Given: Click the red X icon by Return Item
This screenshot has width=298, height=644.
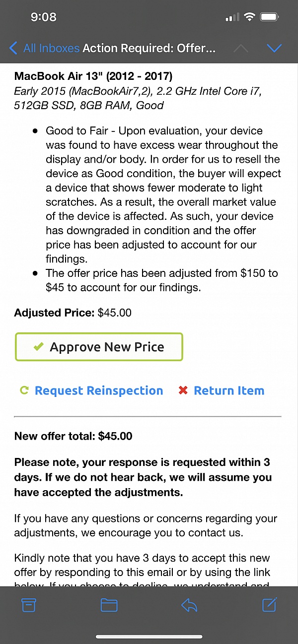Looking at the screenshot, I should [x=183, y=390].
